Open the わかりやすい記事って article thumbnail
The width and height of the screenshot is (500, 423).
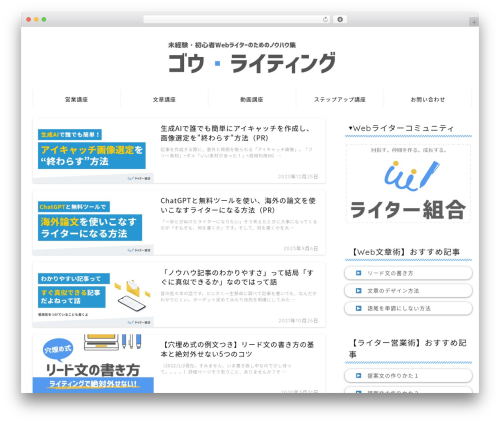(x=93, y=295)
